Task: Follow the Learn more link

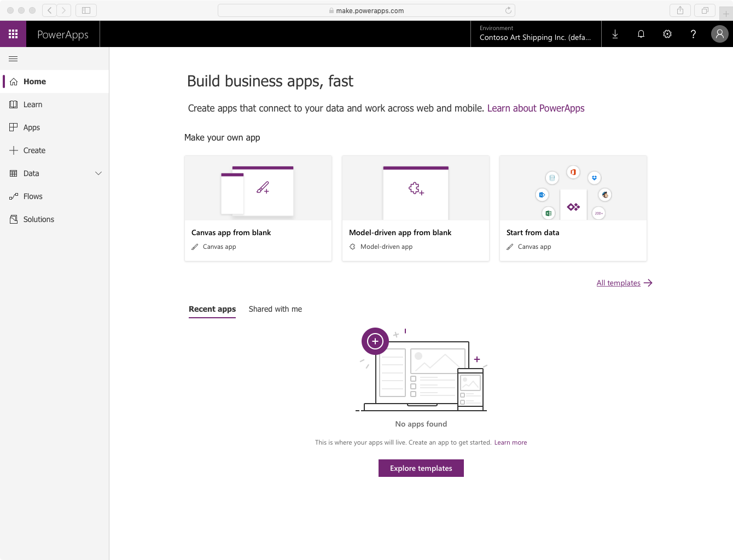Action: [x=510, y=442]
